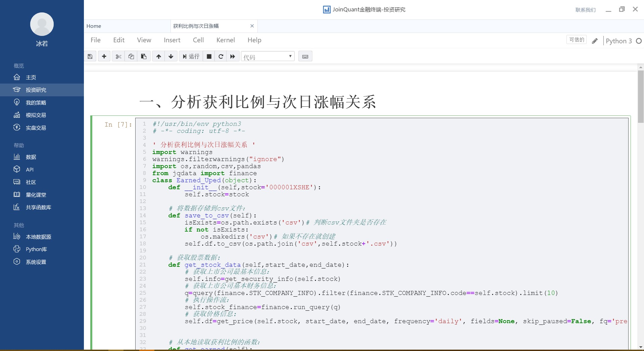
Task: Open the Help menu
Action: click(x=254, y=40)
